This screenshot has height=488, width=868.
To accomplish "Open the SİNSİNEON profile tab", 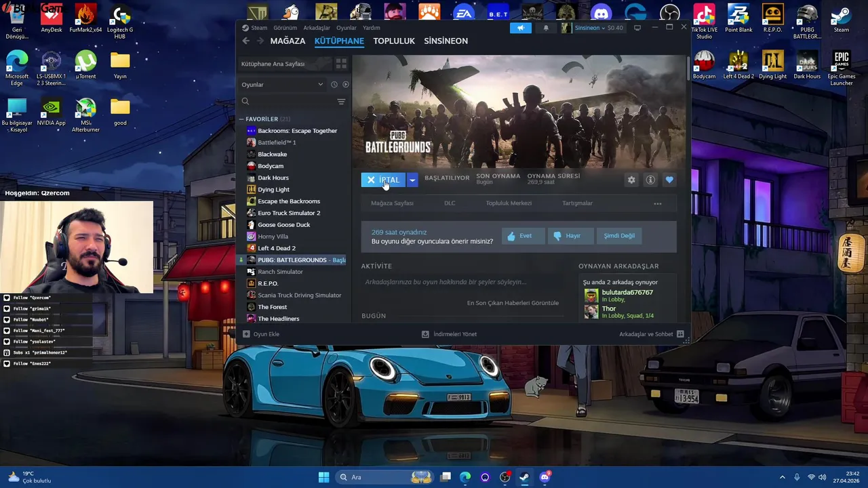I will [x=446, y=41].
